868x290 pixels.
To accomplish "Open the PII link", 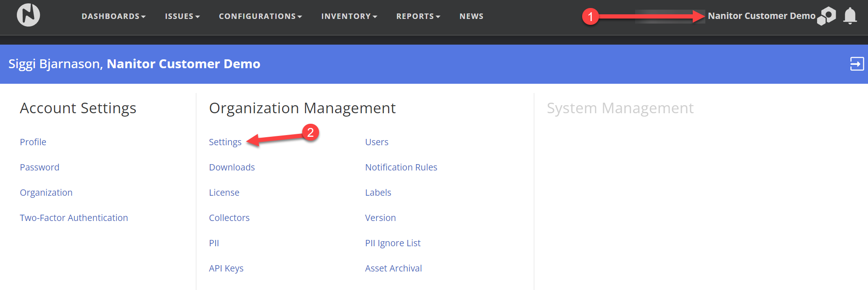I will [214, 243].
